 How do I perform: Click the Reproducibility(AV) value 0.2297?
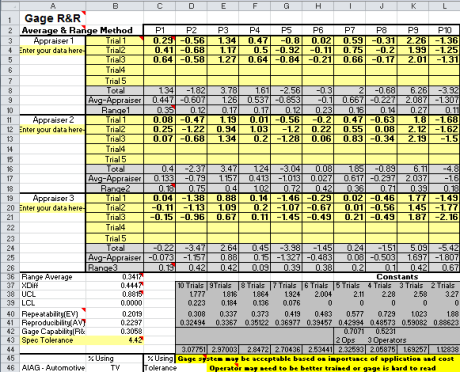(x=115, y=323)
